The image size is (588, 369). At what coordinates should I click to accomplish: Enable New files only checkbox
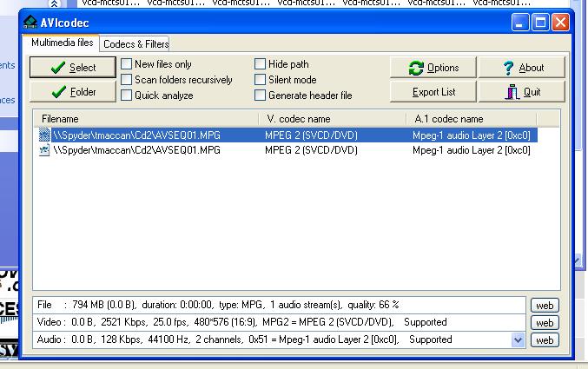pyautogui.click(x=127, y=63)
